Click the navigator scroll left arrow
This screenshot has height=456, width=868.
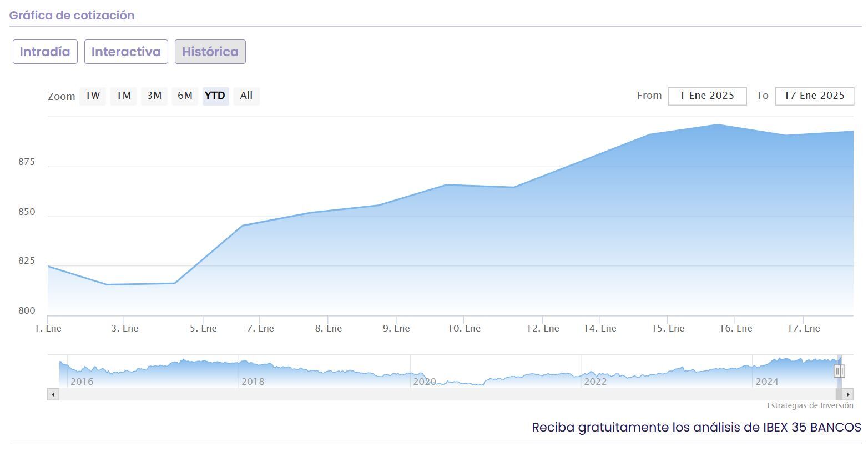pos(53,394)
